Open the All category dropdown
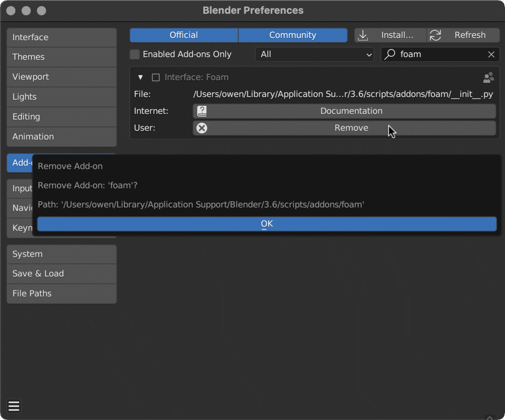505x420 pixels. (x=314, y=54)
